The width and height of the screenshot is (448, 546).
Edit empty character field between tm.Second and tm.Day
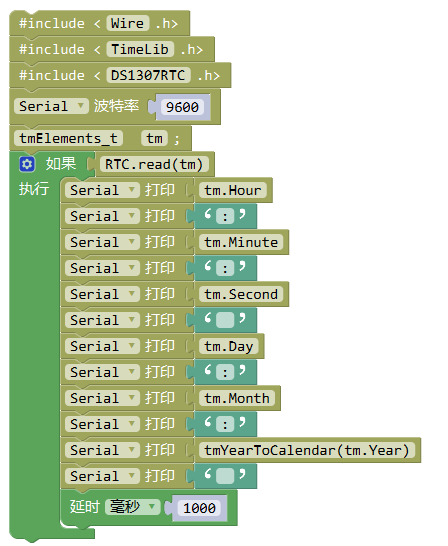225,320
